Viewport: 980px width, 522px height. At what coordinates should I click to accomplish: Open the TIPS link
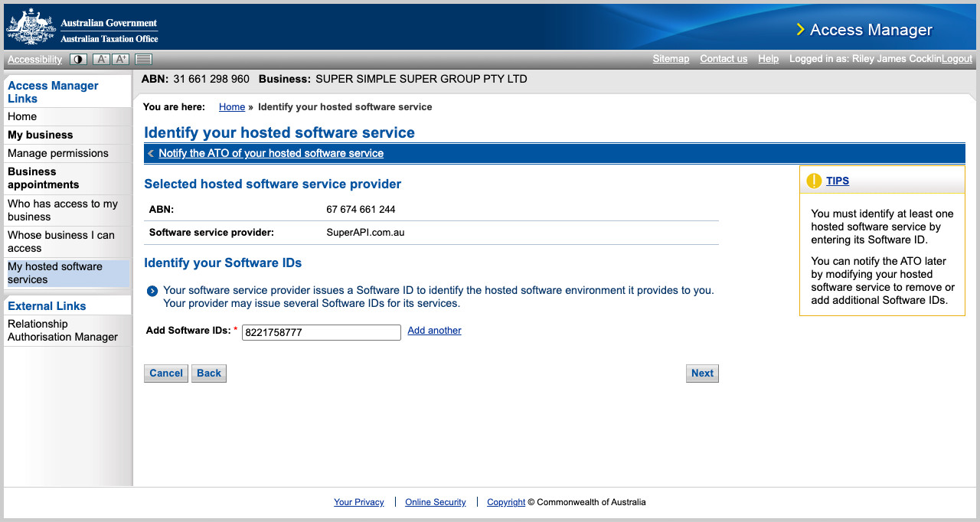(x=838, y=181)
